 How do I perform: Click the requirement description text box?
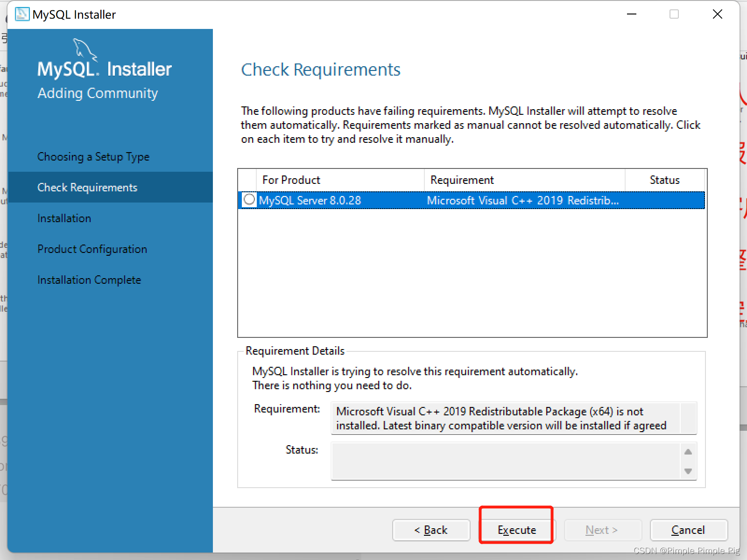514,418
